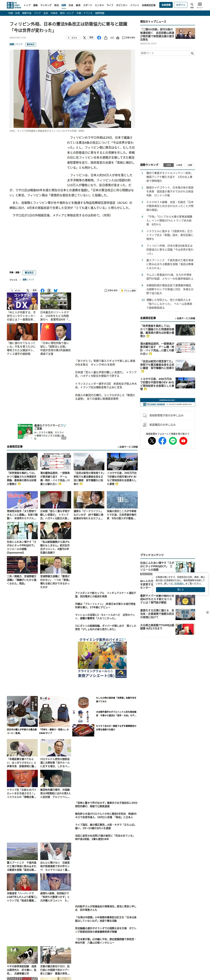Click 憲法改正 tag under the headline

30,45
